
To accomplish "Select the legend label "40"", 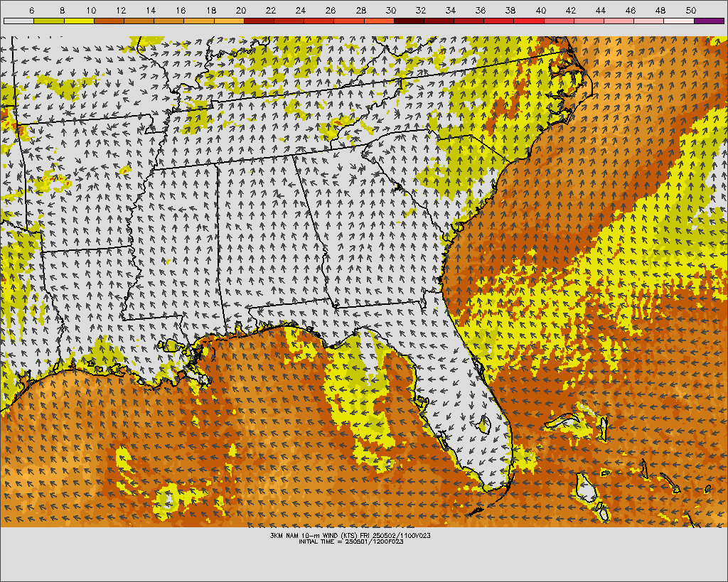I will pos(540,10).
